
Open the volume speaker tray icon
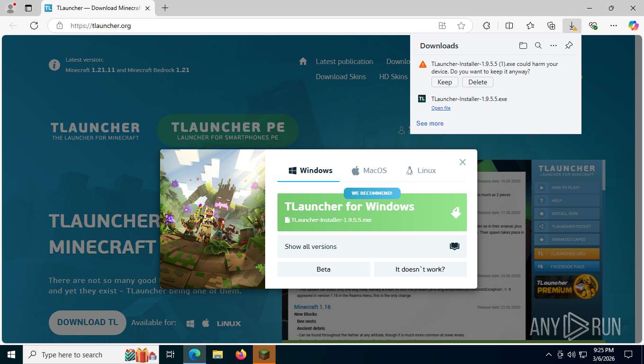[x=571, y=355]
